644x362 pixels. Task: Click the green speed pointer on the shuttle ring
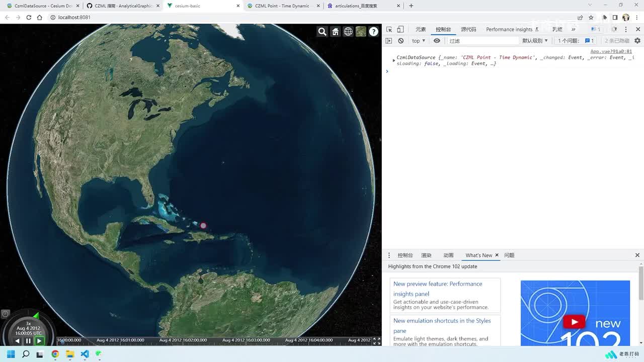36,316
